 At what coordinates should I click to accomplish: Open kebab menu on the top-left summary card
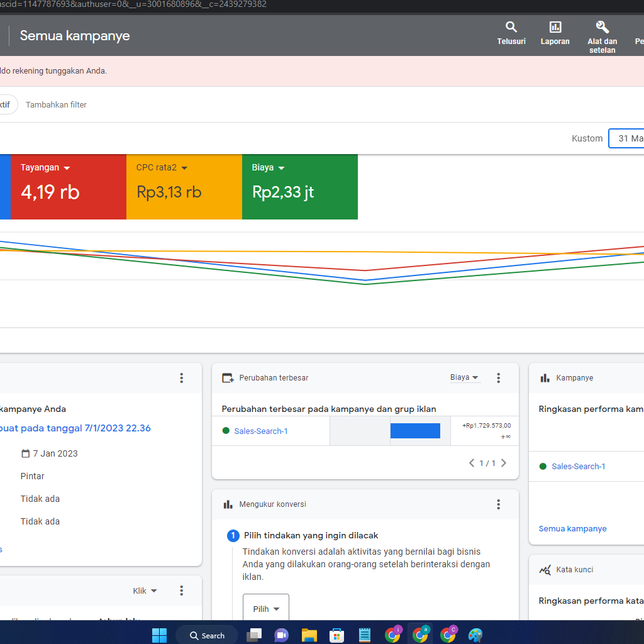[181, 378]
